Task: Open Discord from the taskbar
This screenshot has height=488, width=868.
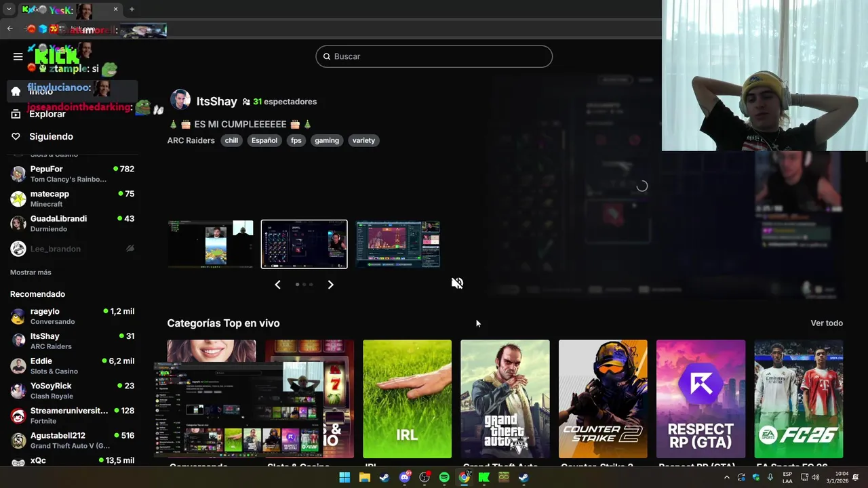Action: [x=405, y=477]
